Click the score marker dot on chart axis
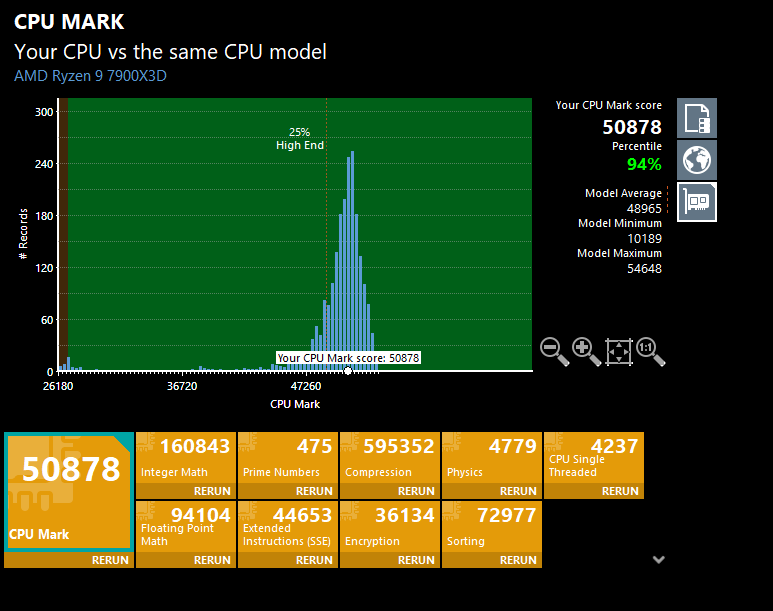The image size is (773, 611). tap(348, 371)
